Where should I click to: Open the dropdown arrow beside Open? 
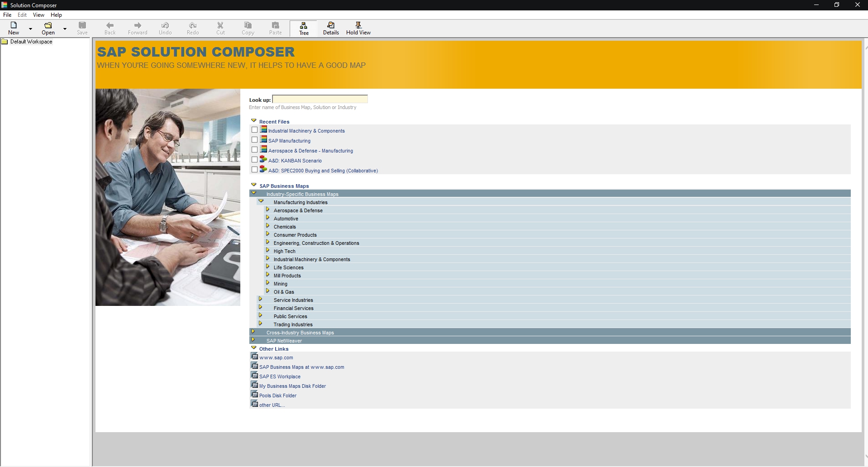click(65, 29)
